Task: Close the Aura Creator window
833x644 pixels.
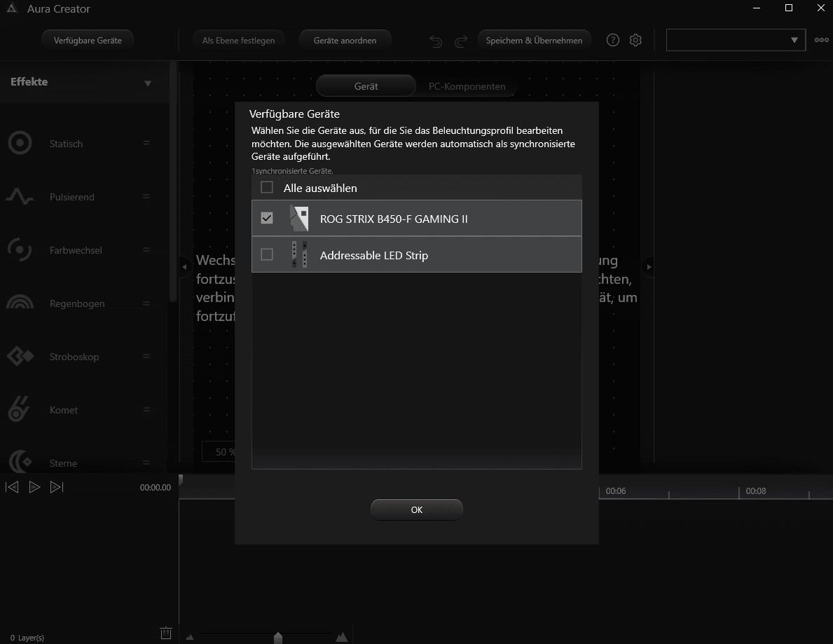Action: 820,8
